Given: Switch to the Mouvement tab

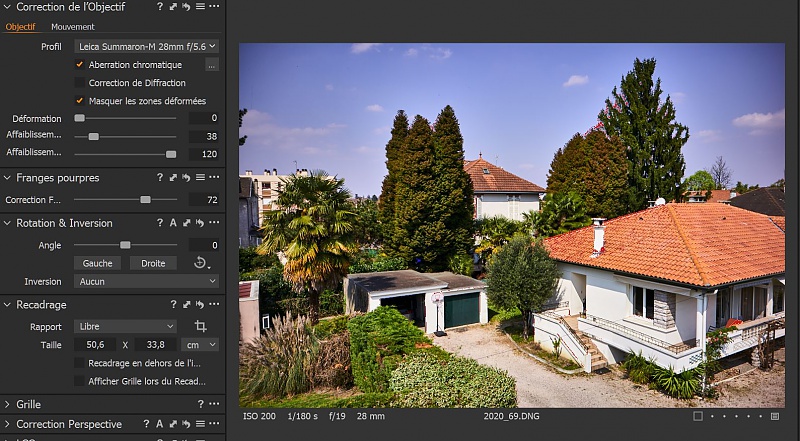Looking at the screenshot, I should click(72, 27).
